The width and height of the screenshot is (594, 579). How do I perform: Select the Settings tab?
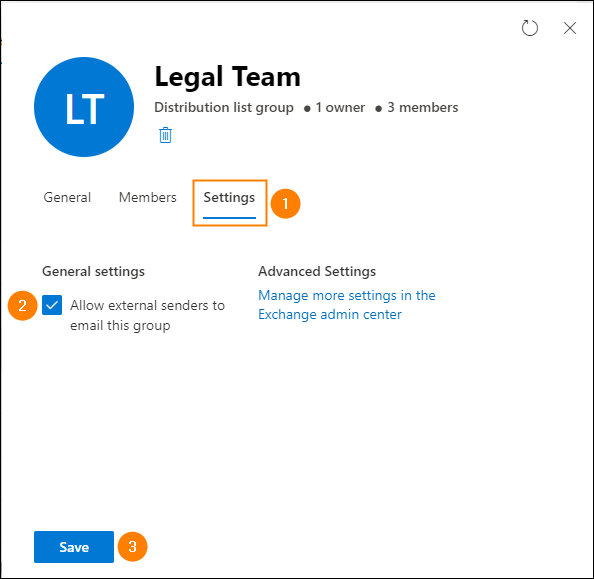[x=229, y=198]
